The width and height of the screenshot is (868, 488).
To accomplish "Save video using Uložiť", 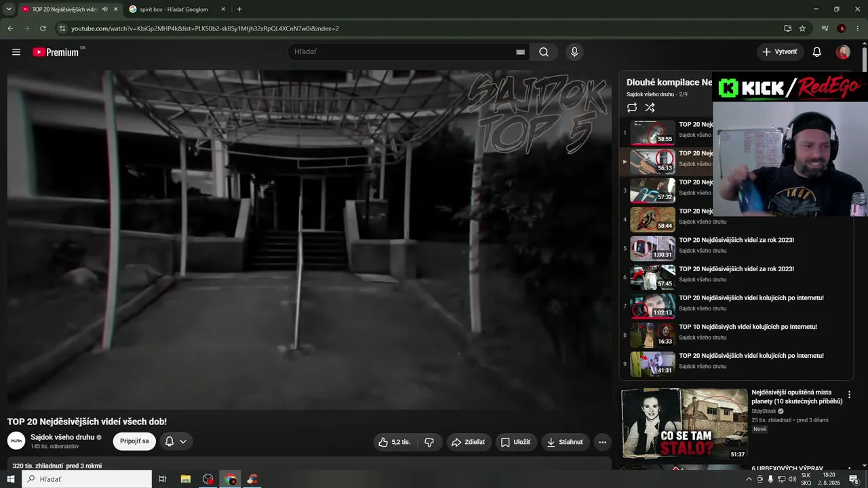I will click(516, 442).
